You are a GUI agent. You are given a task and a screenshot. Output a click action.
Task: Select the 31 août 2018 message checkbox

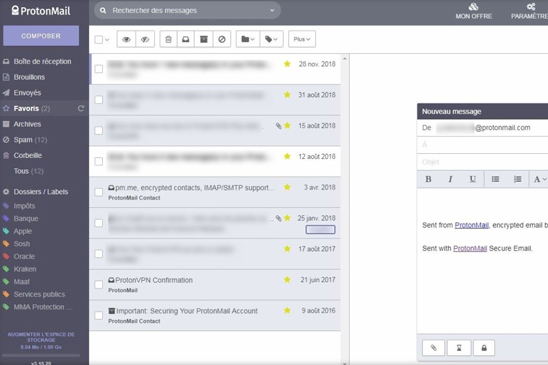coord(99,100)
